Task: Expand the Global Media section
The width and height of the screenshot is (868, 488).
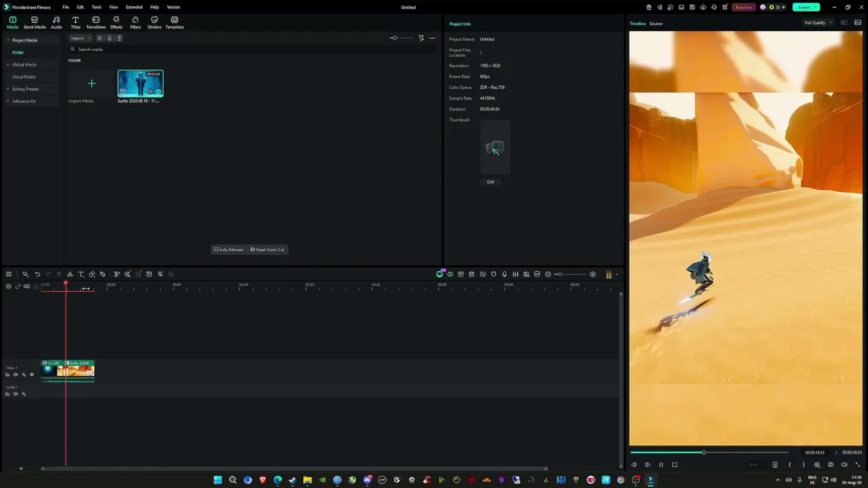Action: coord(8,64)
